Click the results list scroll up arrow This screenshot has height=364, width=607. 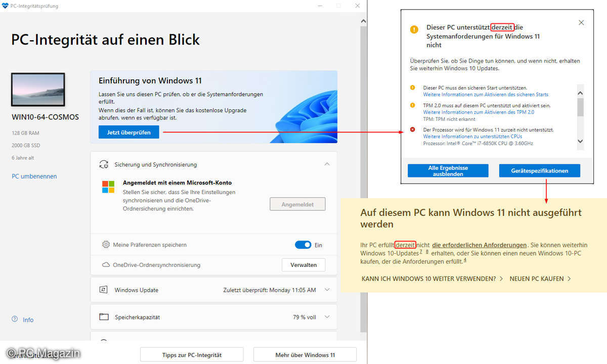580,93
